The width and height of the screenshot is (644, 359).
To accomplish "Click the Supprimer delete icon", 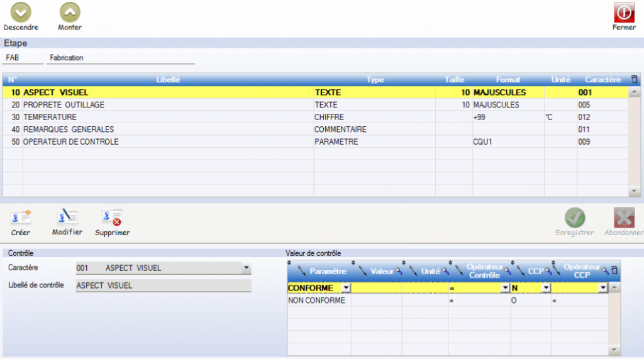I will click(x=112, y=218).
